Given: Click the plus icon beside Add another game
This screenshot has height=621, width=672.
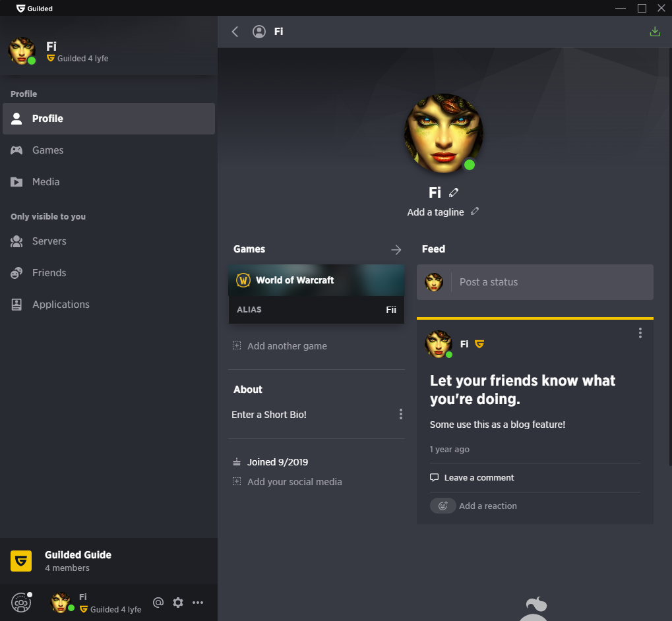Looking at the screenshot, I should coord(237,345).
